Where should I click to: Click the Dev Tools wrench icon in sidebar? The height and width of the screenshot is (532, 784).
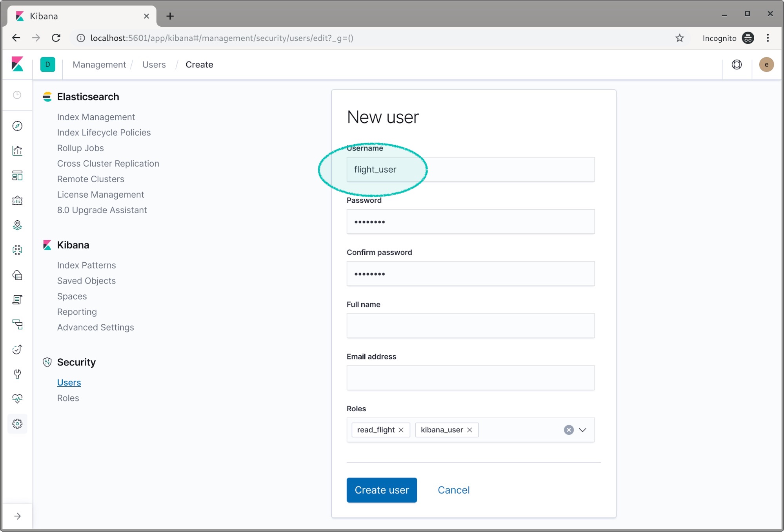pyautogui.click(x=17, y=374)
